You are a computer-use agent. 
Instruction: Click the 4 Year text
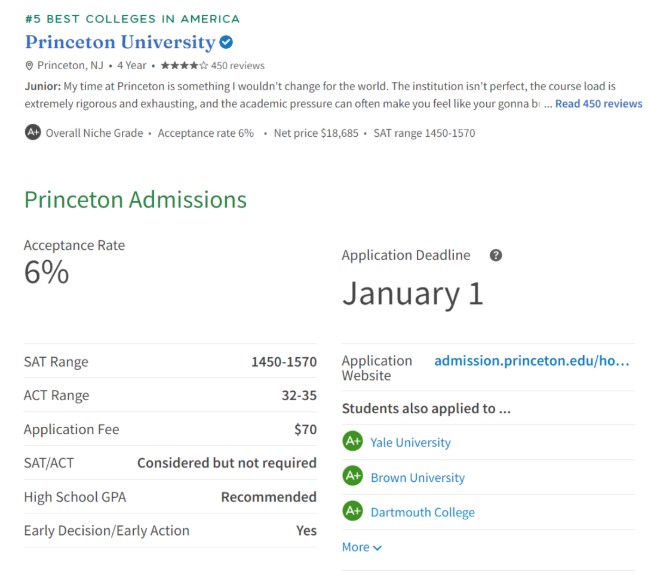pyautogui.click(x=132, y=65)
